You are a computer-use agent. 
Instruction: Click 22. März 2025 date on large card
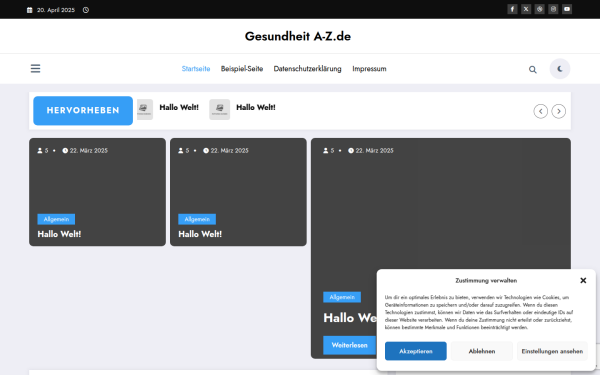click(374, 151)
